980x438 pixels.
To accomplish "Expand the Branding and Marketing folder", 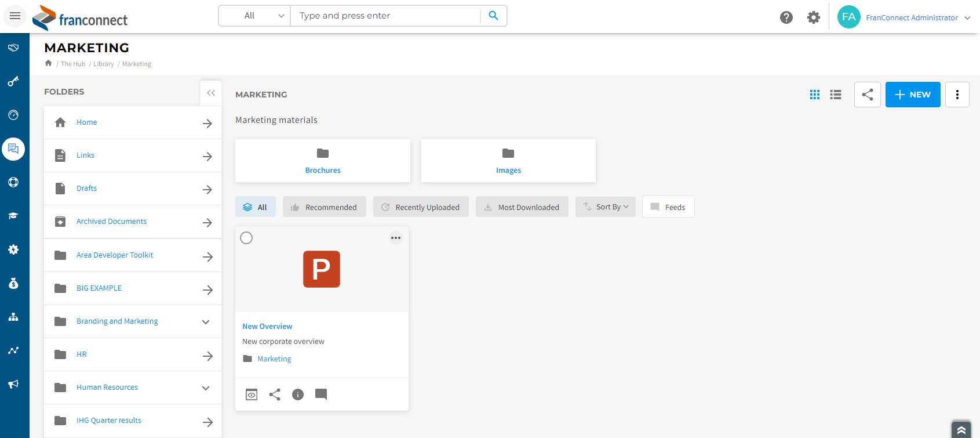I will point(206,322).
